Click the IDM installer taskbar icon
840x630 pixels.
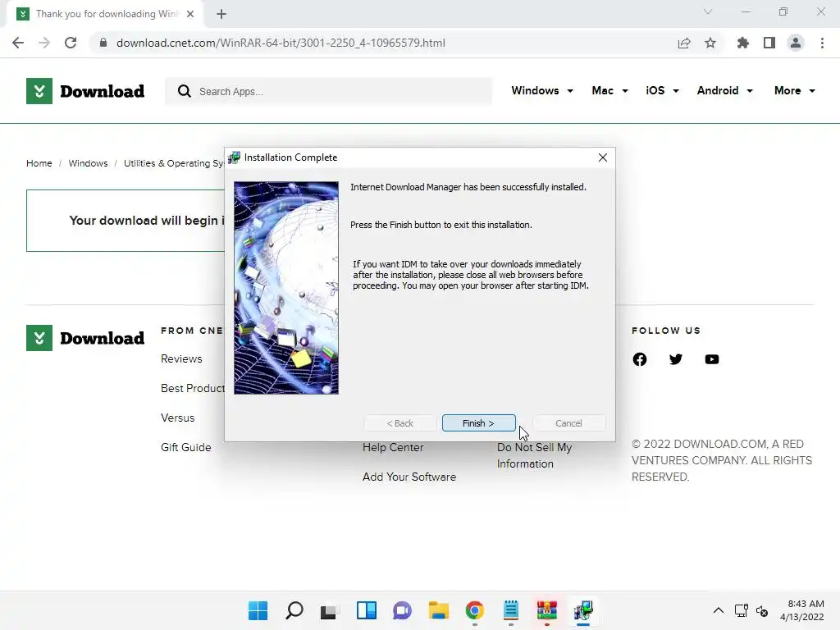[583, 610]
